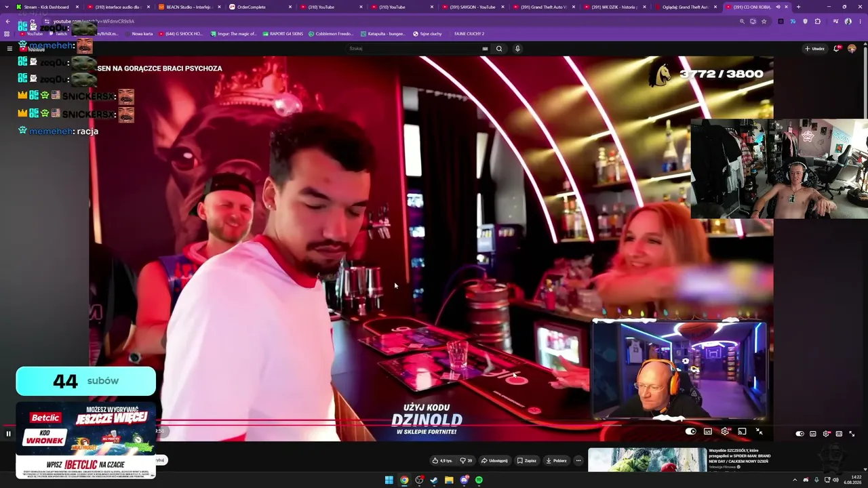868x488 pixels.
Task: Open a new browser tab
Action: tap(798, 7)
